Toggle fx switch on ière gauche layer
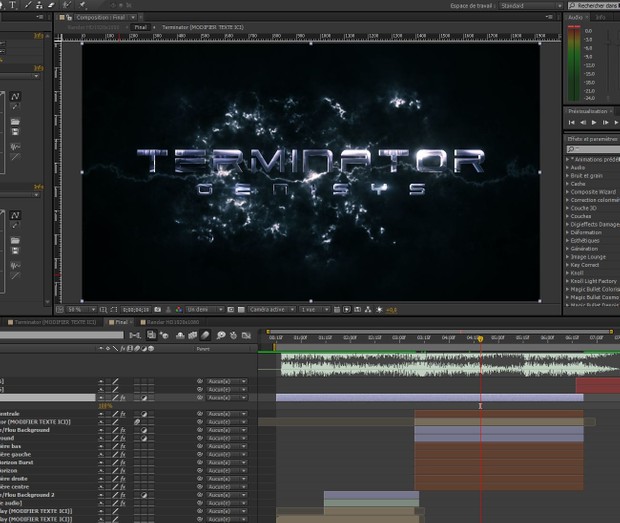The height and width of the screenshot is (523, 620). tap(123, 454)
